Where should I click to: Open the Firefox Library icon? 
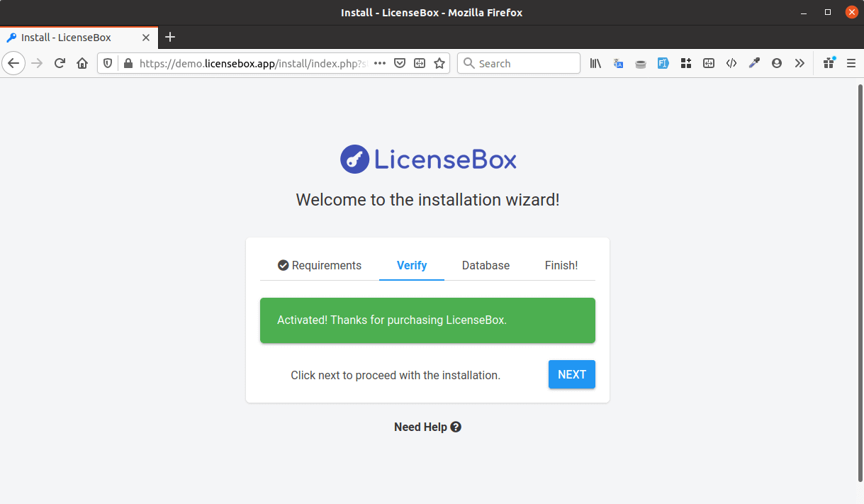point(595,63)
